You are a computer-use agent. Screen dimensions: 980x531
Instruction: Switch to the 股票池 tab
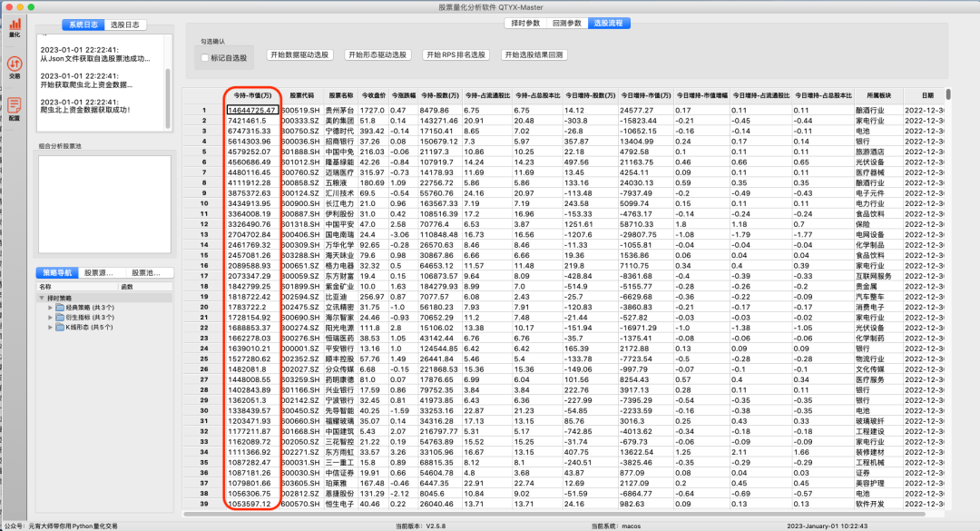pyautogui.click(x=145, y=272)
